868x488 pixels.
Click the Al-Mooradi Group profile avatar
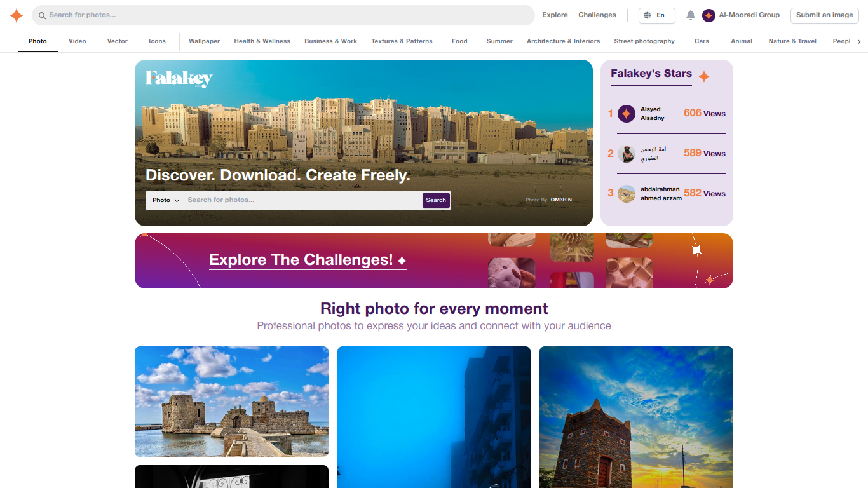(709, 15)
